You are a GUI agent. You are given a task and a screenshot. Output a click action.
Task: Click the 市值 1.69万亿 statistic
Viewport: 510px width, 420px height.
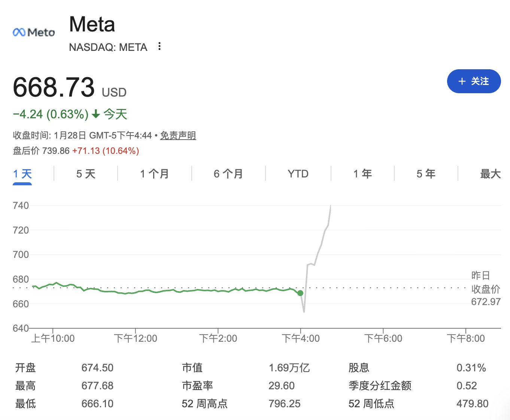point(290,368)
